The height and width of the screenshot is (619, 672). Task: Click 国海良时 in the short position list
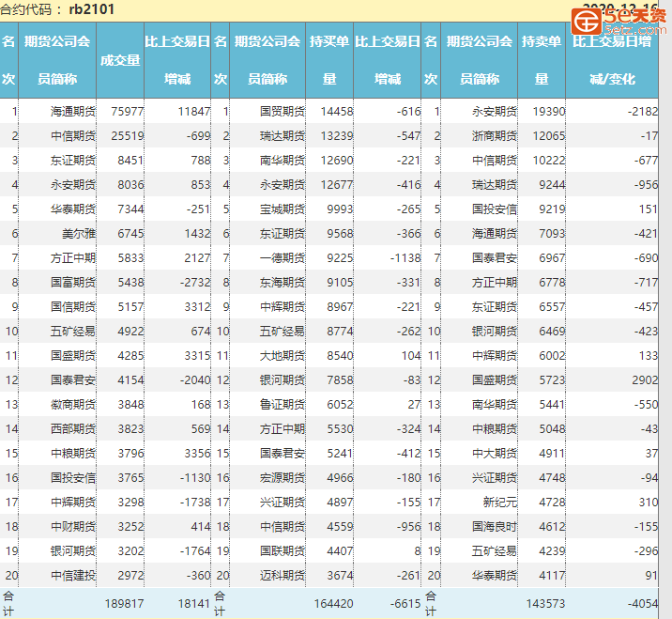pos(495,527)
